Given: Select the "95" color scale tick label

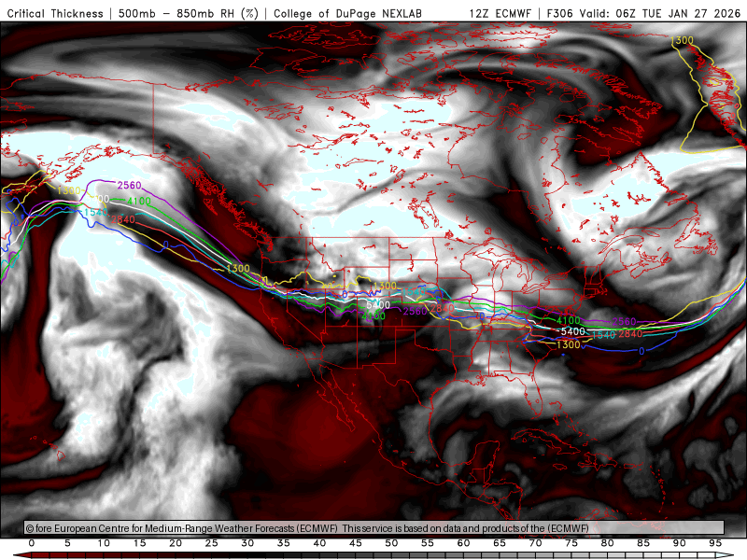Looking at the screenshot, I should point(715,543).
